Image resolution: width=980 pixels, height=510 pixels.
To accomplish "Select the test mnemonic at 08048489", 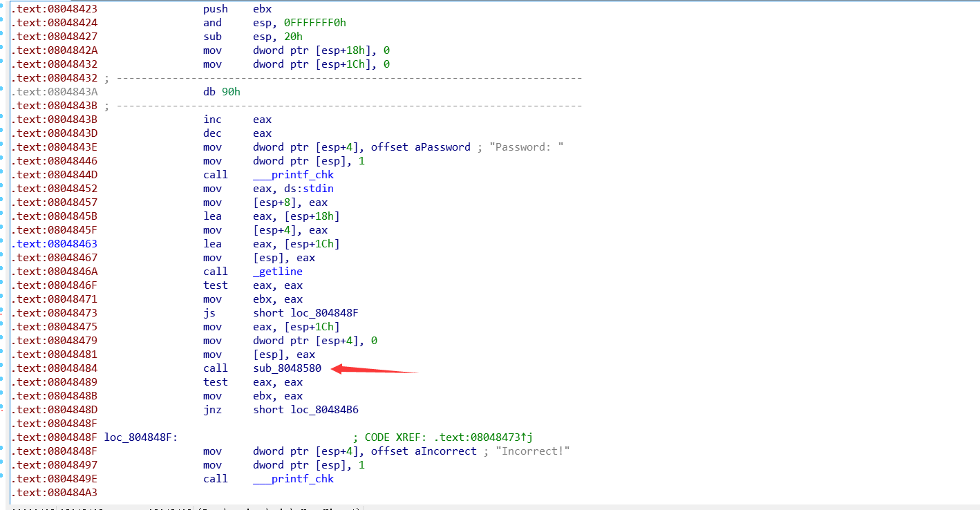I will (216, 382).
